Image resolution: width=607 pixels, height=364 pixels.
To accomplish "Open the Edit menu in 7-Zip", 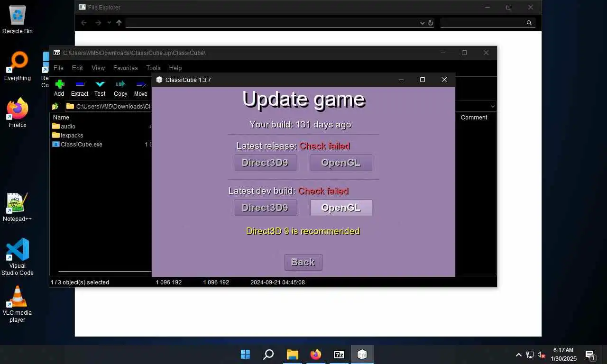I will coord(77,68).
